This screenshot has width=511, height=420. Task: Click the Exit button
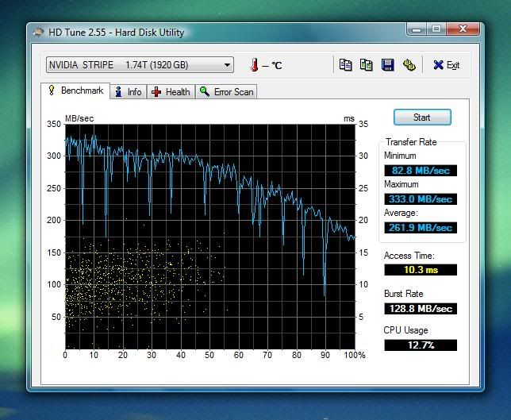coord(447,65)
